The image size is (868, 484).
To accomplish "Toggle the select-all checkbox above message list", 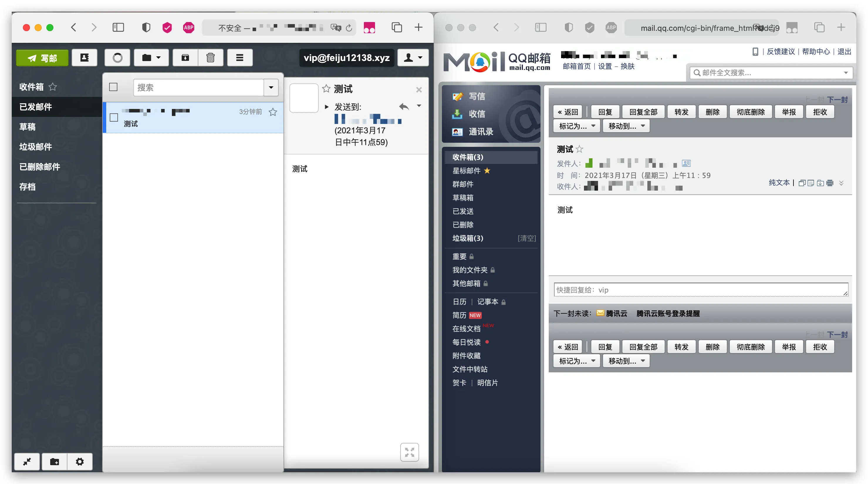I will (x=113, y=87).
